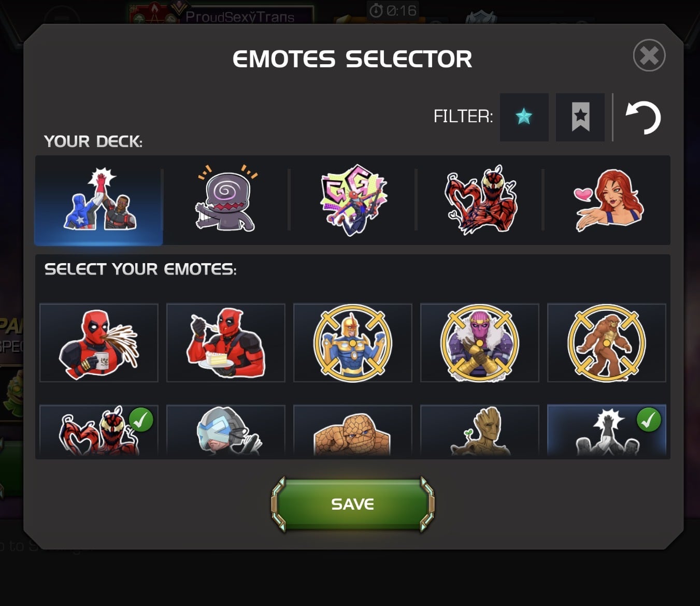This screenshot has height=606, width=700.
Task: Select the Nova crossed-circle emote
Action: click(x=353, y=343)
